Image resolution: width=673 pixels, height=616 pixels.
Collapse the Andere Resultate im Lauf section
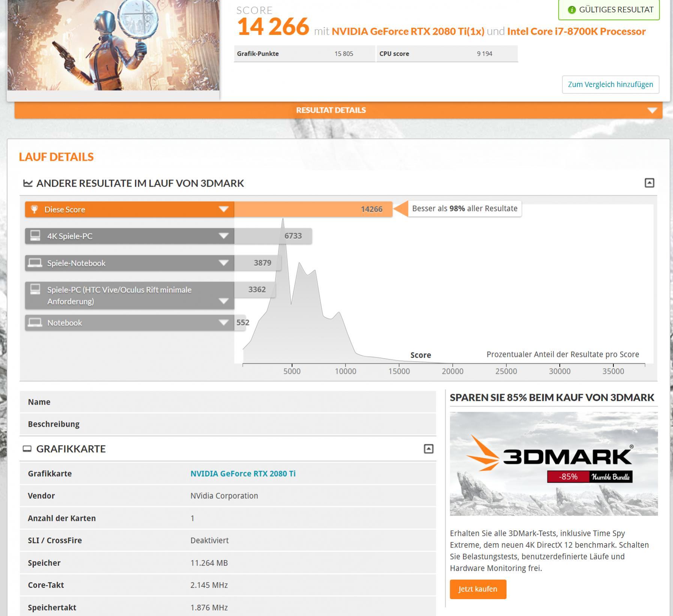click(649, 183)
